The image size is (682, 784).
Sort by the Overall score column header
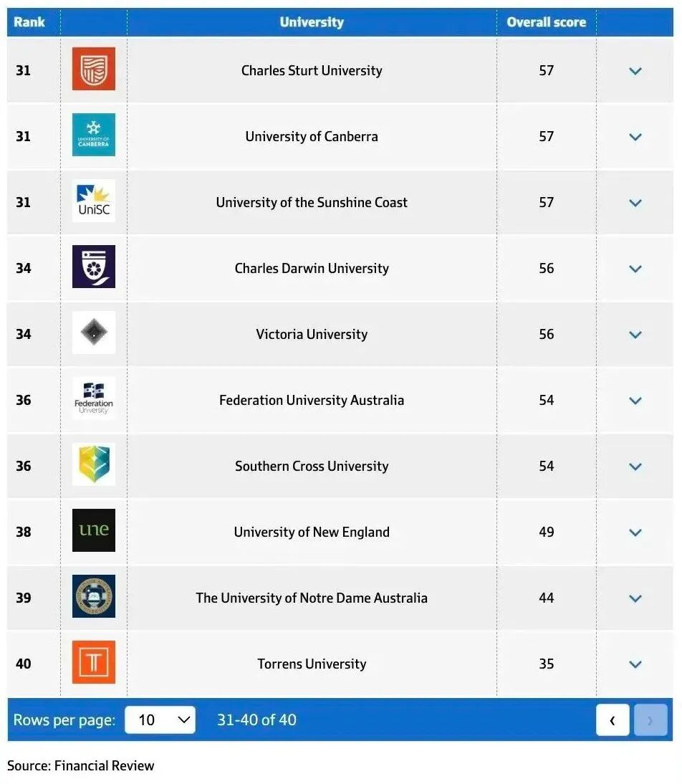point(546,22)
